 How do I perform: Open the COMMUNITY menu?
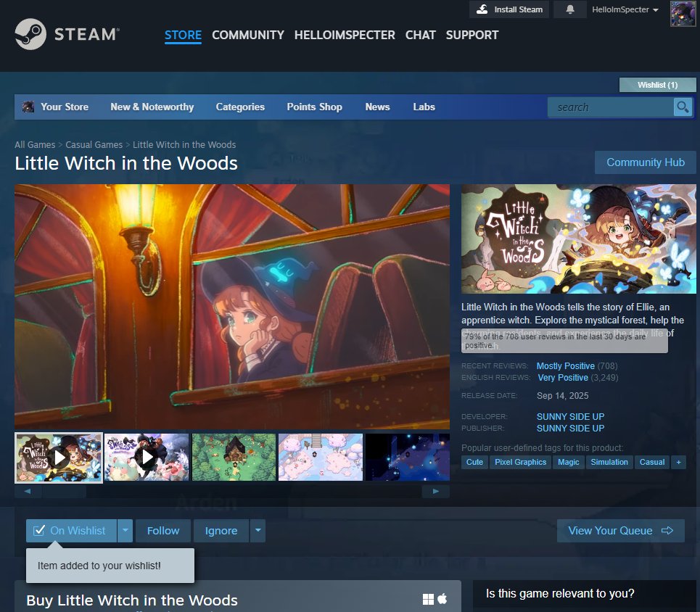point(248,35)
